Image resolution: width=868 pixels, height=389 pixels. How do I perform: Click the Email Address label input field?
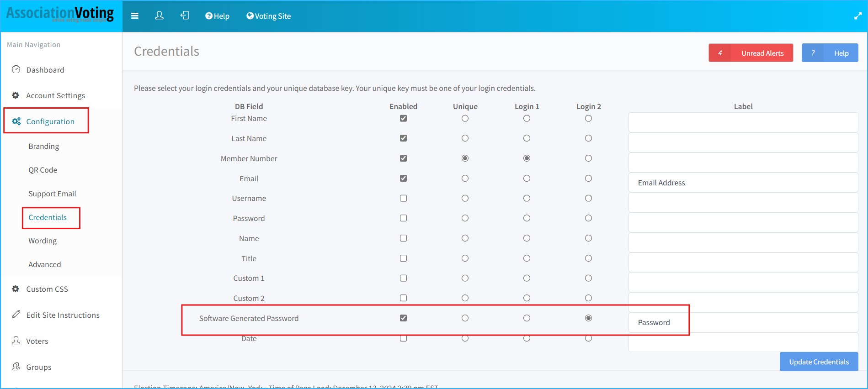pyautogui.click(x=743, y=183)
